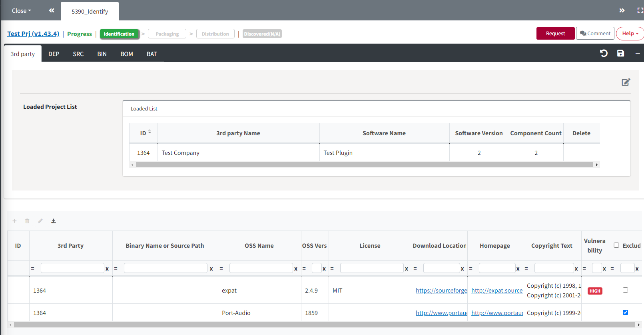Toggle Exclude header checkbox
The width and height of the screenshot is (644, 335).
(616, 245)
